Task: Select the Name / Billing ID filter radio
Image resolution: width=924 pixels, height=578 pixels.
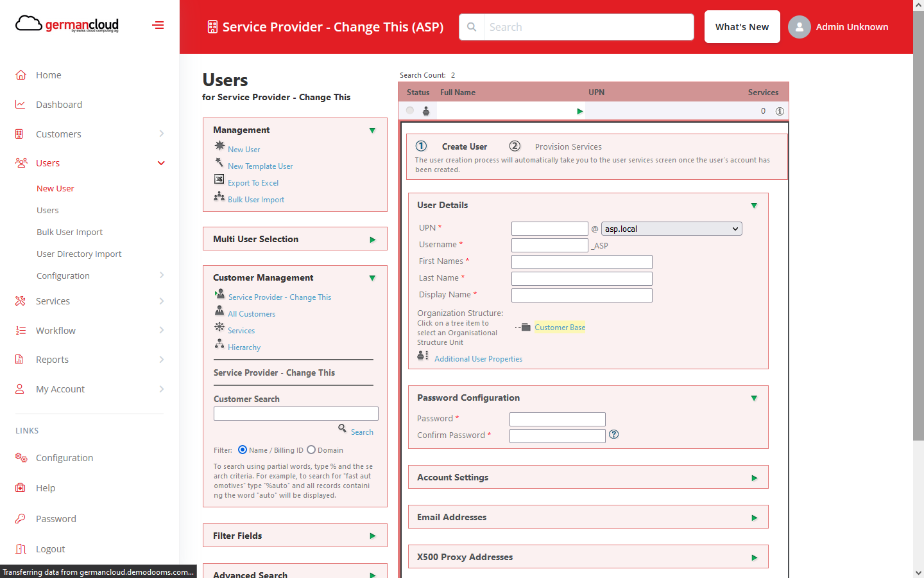Action: tap(242, 450)
